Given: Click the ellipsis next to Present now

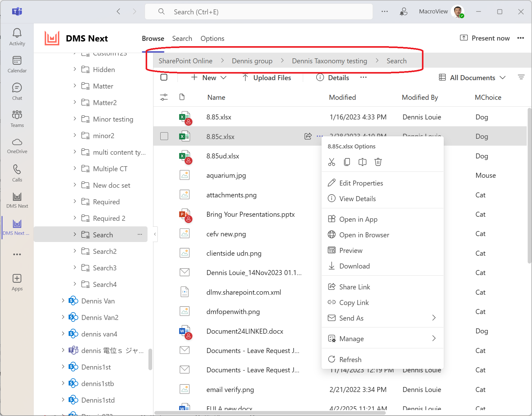Looking at the screenshot, I should [x=520, y=38].
